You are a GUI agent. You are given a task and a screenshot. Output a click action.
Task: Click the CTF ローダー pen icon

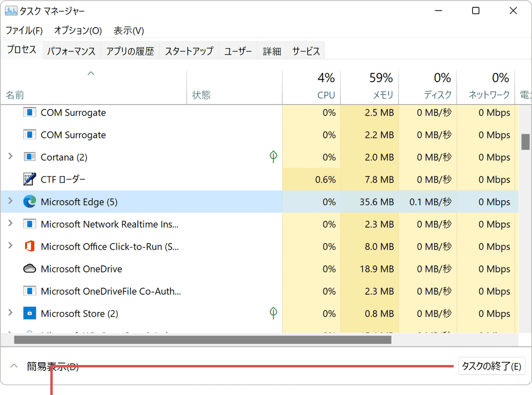click(x=30, y=180)
